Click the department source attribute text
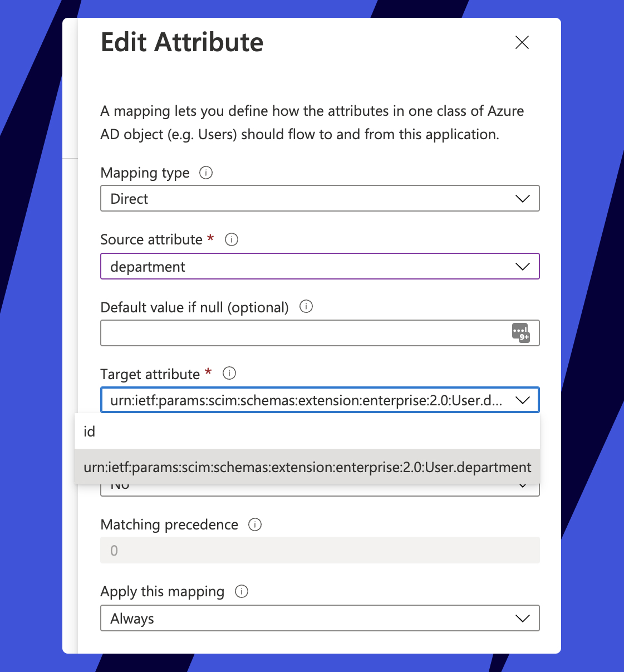624x672 pixels. coord(148,267)
